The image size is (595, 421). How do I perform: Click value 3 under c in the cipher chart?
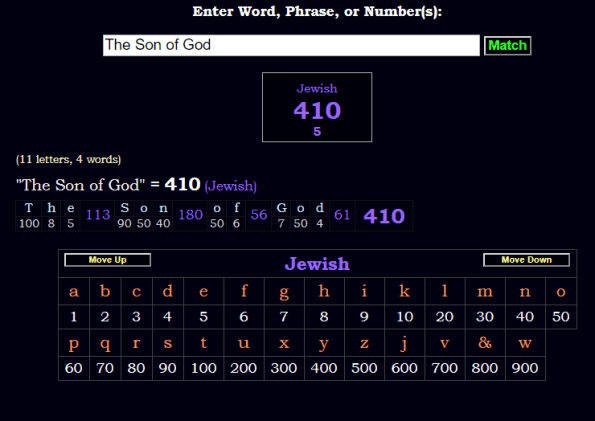point(137,317)
